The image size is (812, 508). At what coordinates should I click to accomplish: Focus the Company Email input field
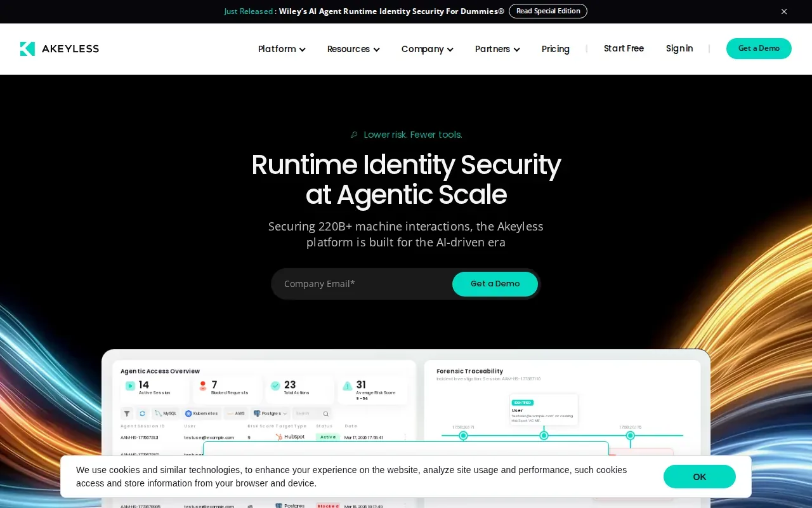click(362, 284)
